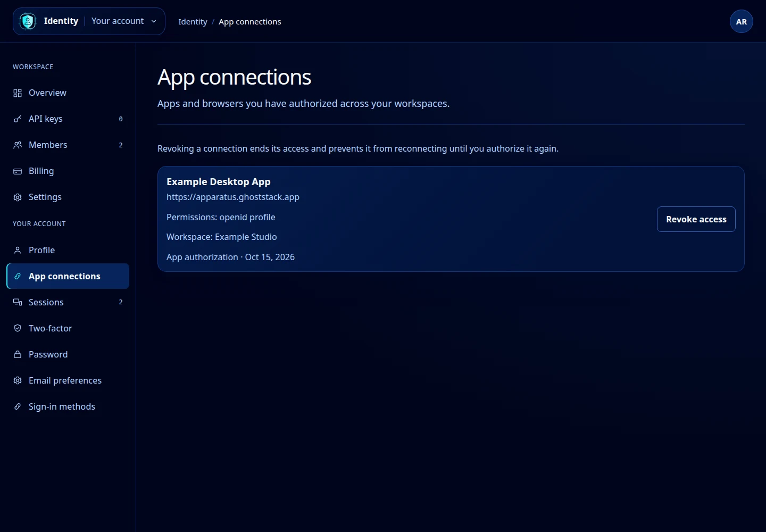Go to Profile page
766x532 pixels.
point(68,250)
